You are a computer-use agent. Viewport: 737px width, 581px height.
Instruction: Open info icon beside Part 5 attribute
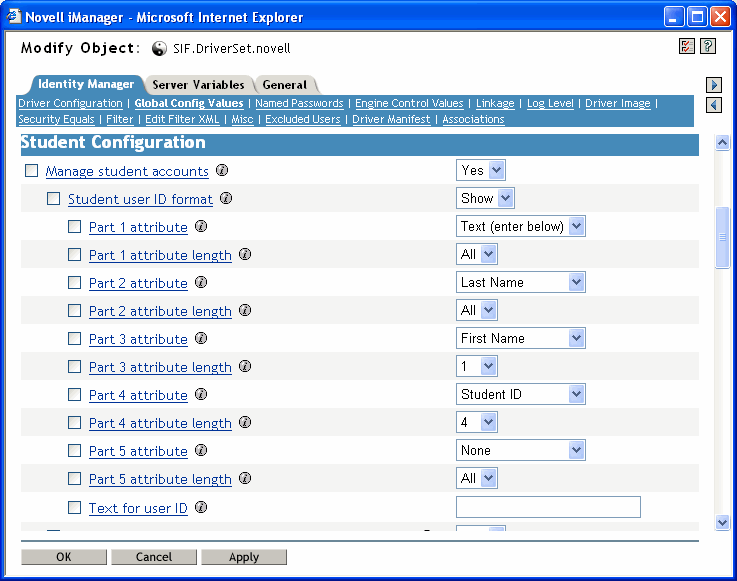pos(201,450)
